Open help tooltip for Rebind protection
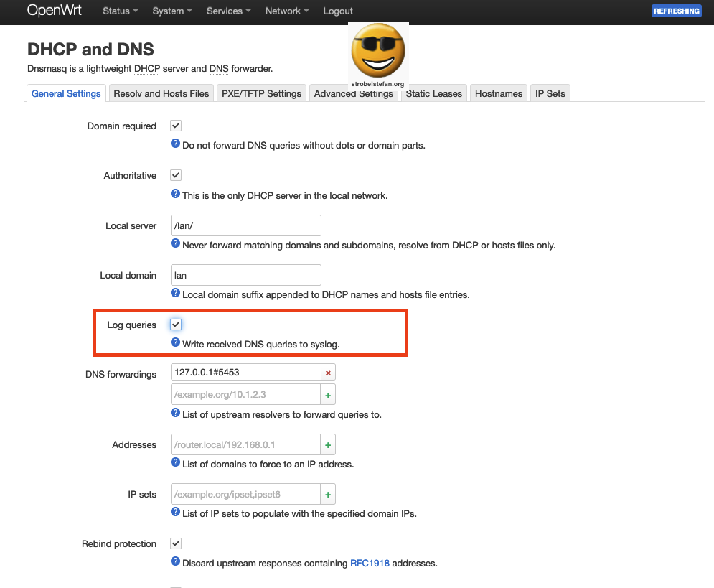Screen dimensions: 714x588 [x=175, y=563]
